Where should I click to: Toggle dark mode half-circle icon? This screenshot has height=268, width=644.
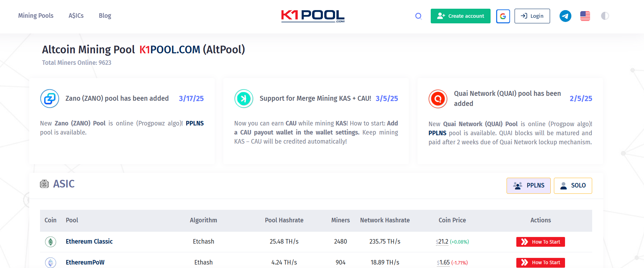(605, 16)
